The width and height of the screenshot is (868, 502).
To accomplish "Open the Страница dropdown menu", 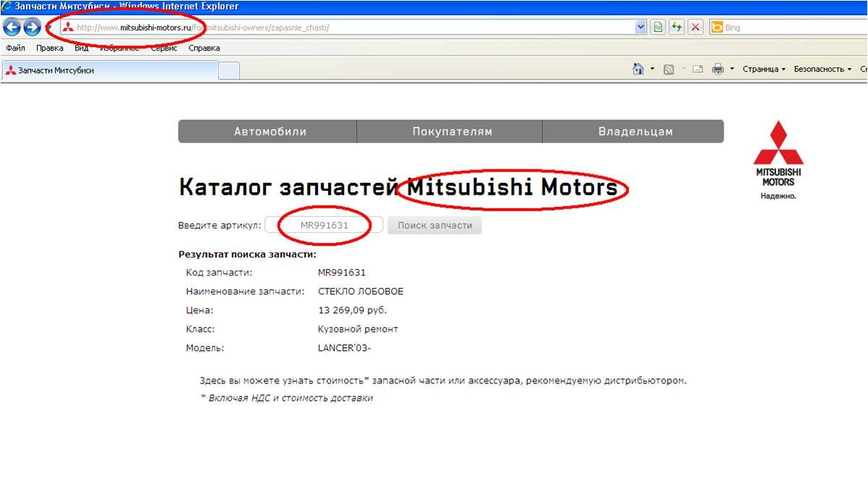I will [x=764, y=69].
